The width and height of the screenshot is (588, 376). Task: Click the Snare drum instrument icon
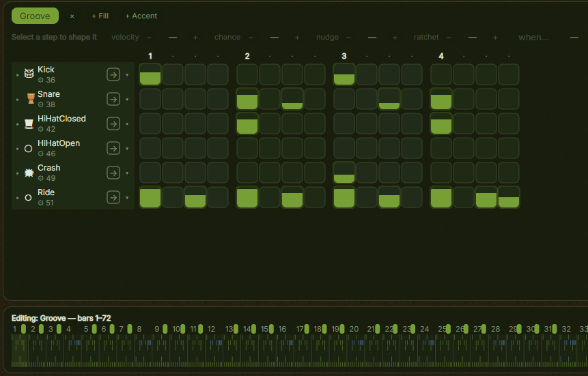[31, 98]
